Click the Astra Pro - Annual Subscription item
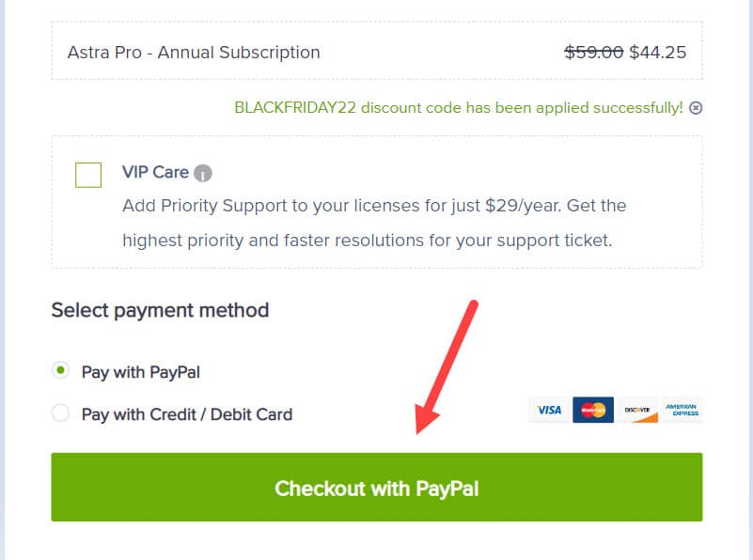 coord(194,53)
